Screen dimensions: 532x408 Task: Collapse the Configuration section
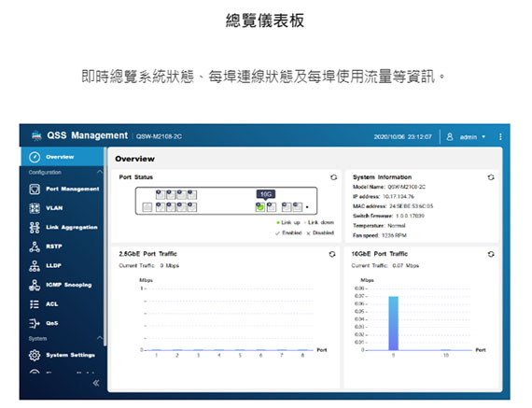100,172
